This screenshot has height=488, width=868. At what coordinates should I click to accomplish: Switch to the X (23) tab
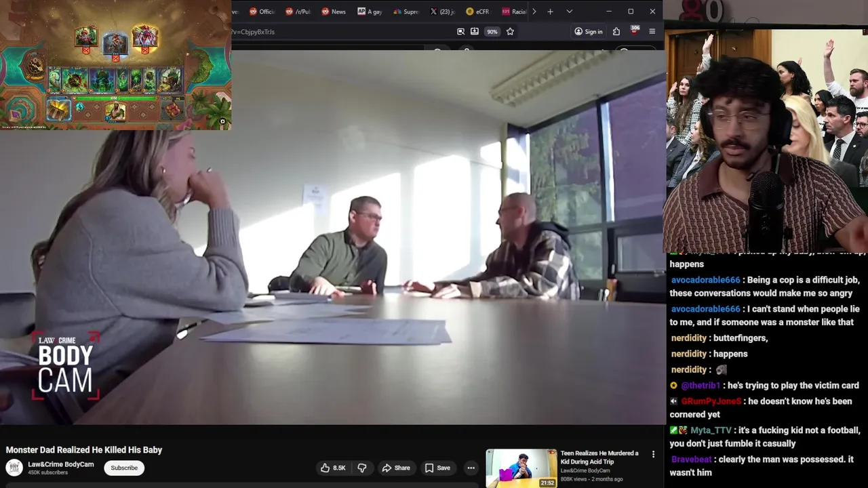442,12
